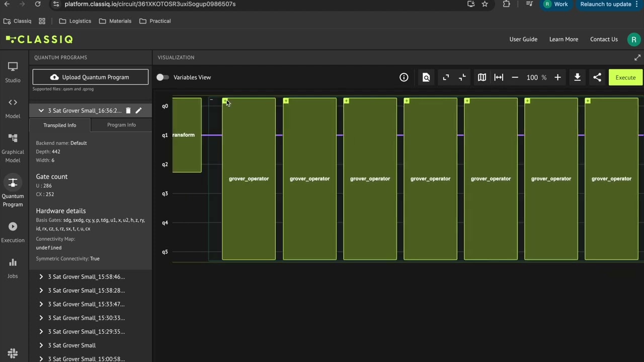
Task: Open the Classiq bookmark folder
Action: pos(18,21)
